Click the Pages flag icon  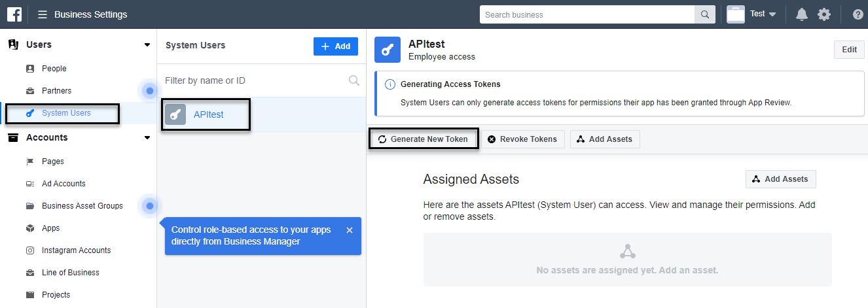29,162
